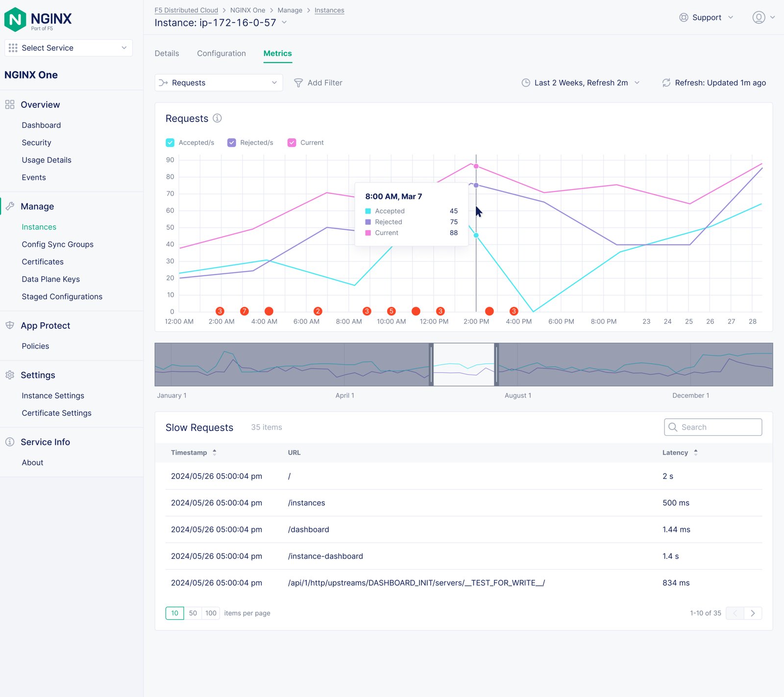784x697 pixels.
Task: Click the Support lifebuoy icon
Action: click(x=684, y=18)
